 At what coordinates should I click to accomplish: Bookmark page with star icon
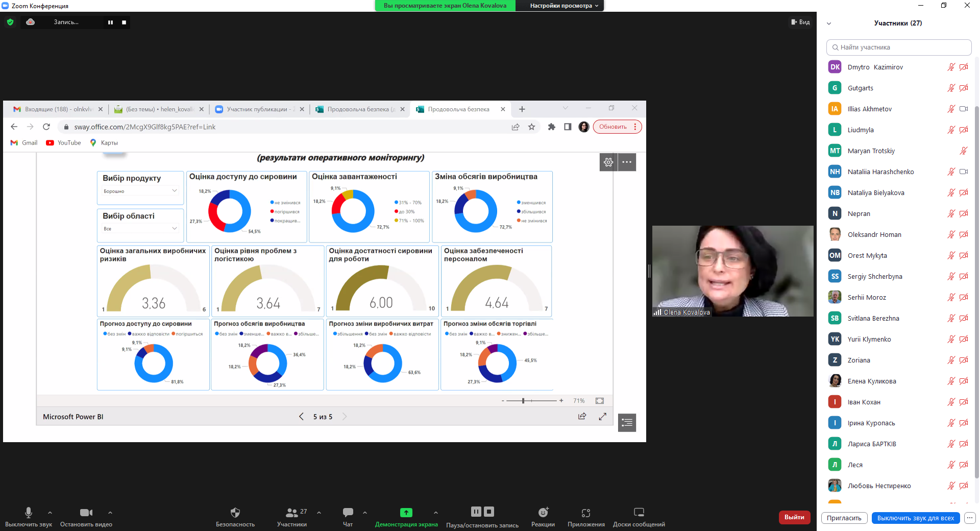tap(531, 127)
